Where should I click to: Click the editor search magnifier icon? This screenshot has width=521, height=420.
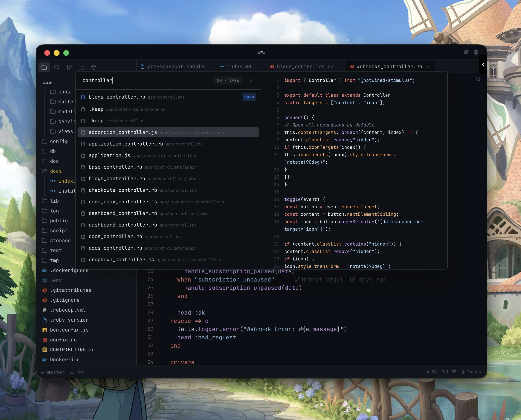tap(478, 79)
